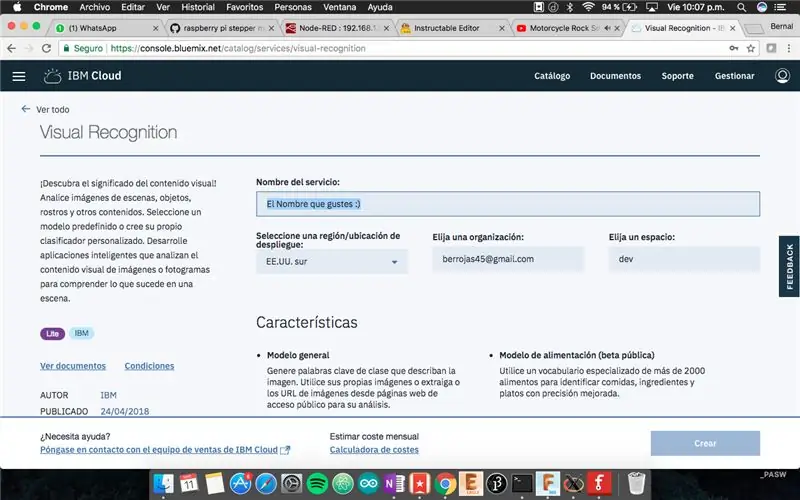Image resolution: width=800 pixels, height=500 pixels.
Task: Open the Favoritos menu
Action: click(244, 7)
